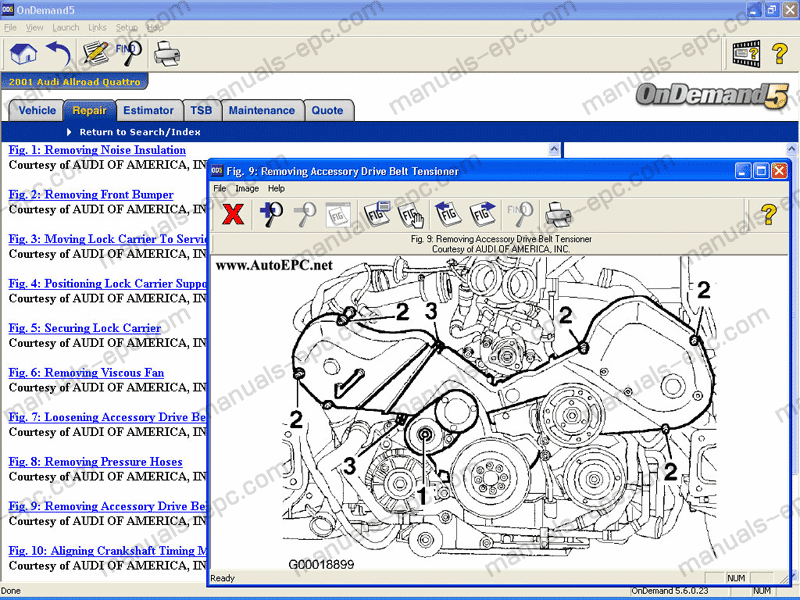Open main window yellow help question mark
The height and width of the screenshot is (600, 800).
pyautogui.click(x=780, y=54)
